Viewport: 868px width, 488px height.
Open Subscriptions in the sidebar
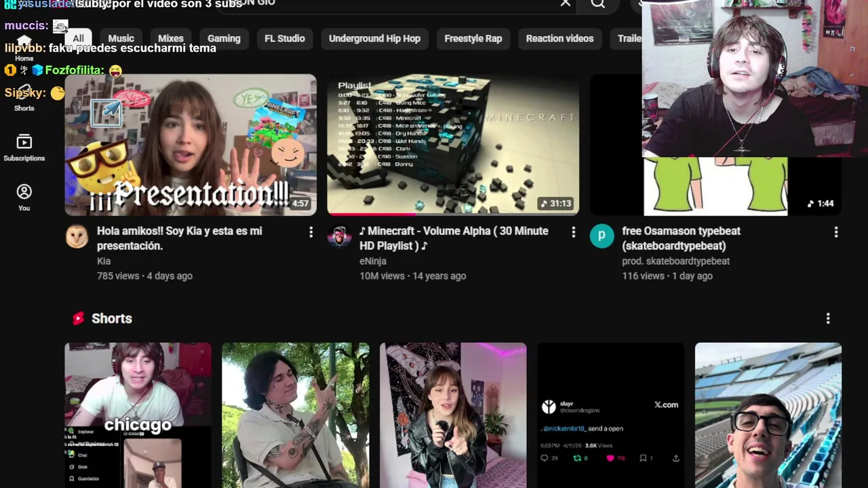(24, 148)
